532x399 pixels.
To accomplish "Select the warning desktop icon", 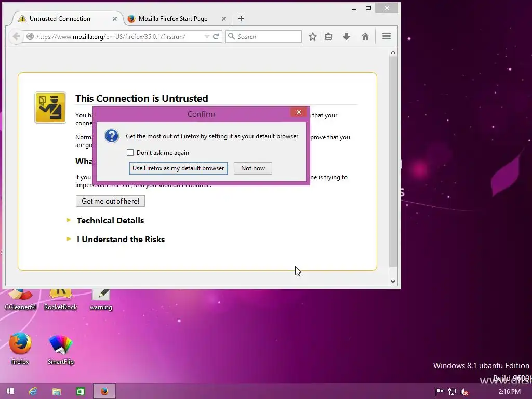I will pyautogui.click(x=101, y=300).
